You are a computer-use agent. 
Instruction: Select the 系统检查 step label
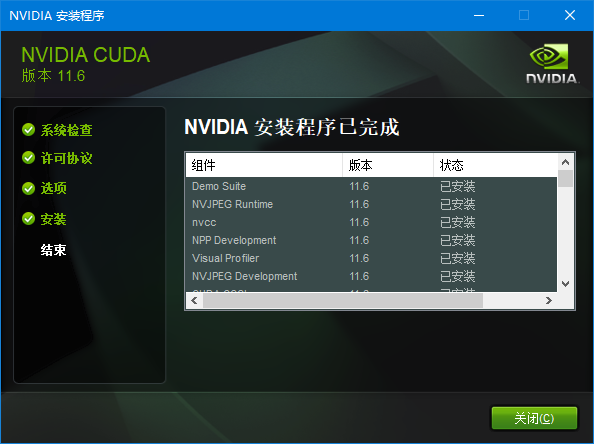[67, 130]
